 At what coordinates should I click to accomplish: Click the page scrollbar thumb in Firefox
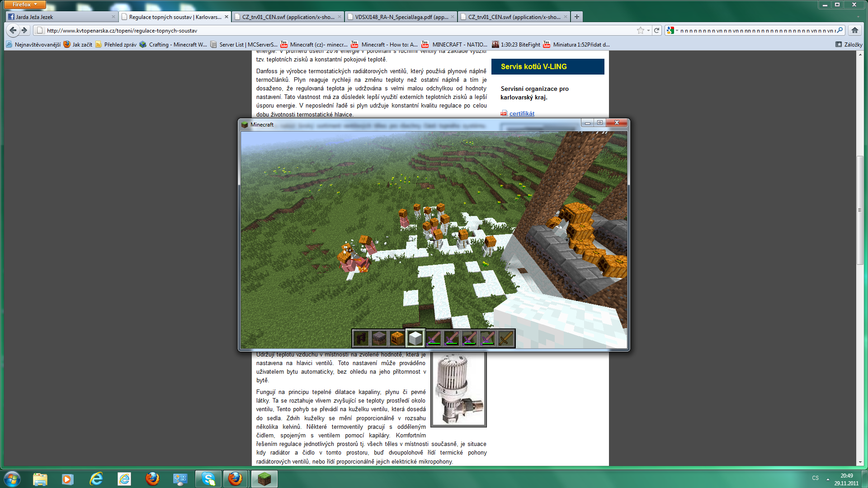860,210
